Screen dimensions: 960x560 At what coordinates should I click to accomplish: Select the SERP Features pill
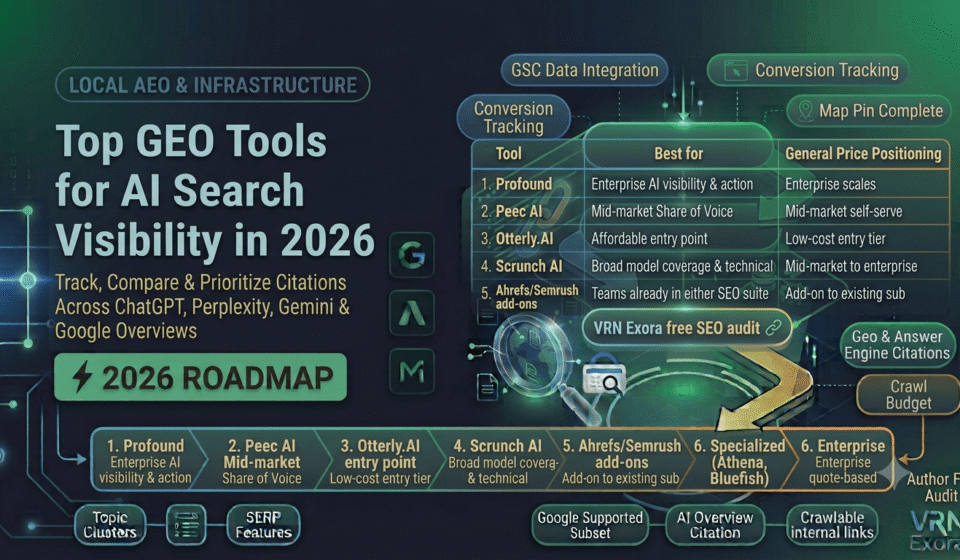tap(263, 525)
